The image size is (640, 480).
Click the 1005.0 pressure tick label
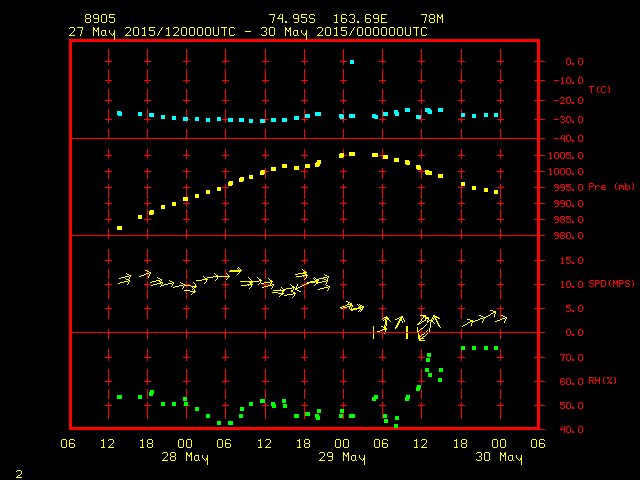click(566, 156)
